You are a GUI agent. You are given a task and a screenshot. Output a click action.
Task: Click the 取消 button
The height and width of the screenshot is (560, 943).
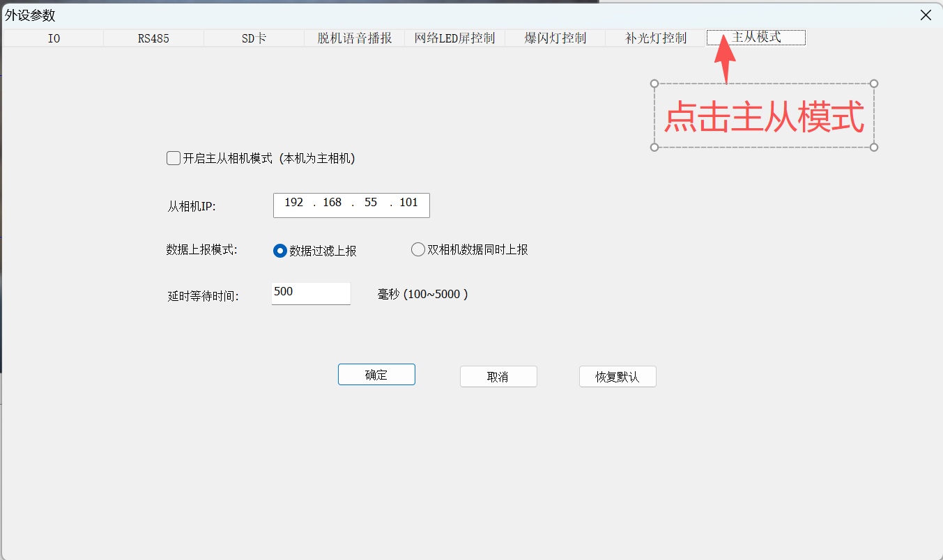(x=498, y=376)
